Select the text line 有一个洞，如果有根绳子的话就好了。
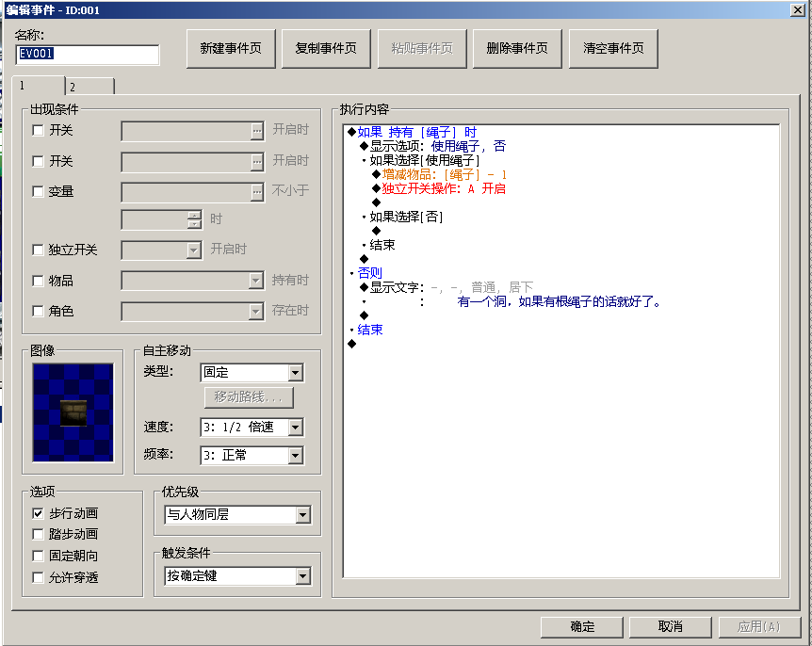Viewport: 812px width, 646px height. [560, 301]
